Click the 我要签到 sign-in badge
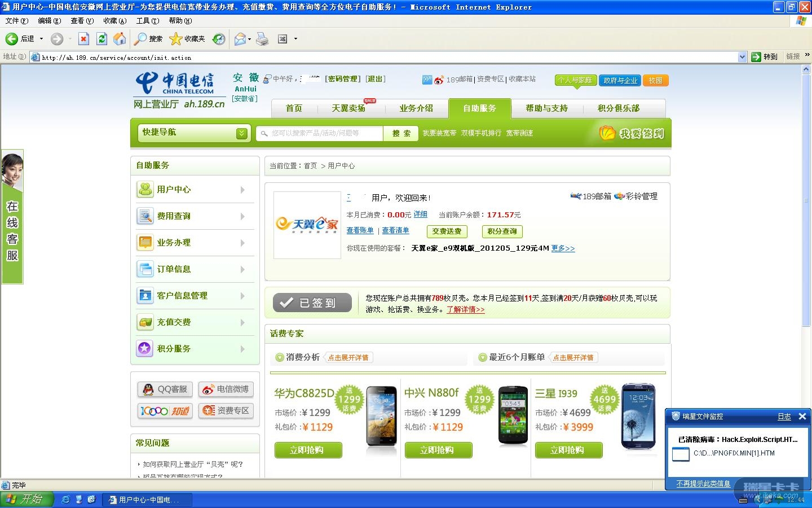 (x=632, y=133)
